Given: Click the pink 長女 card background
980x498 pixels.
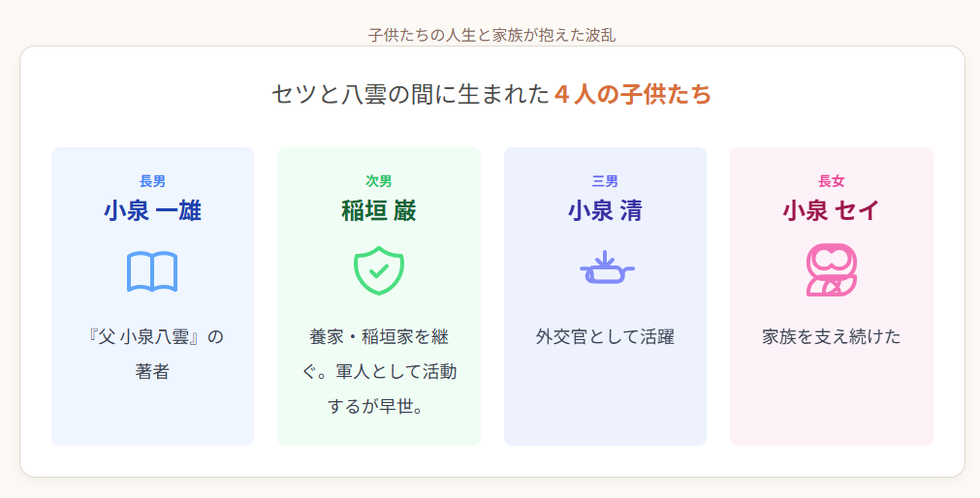Looking at the screenshot, I should [831, 407].
